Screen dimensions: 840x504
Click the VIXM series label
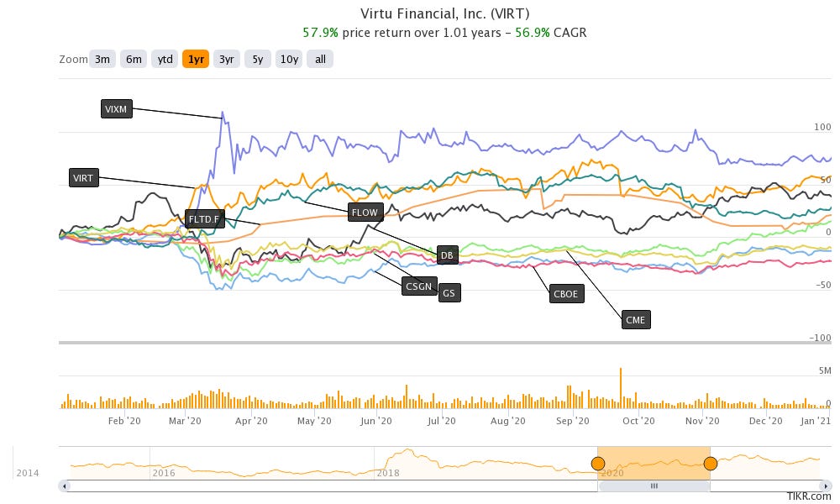click(x=116, y=108)
